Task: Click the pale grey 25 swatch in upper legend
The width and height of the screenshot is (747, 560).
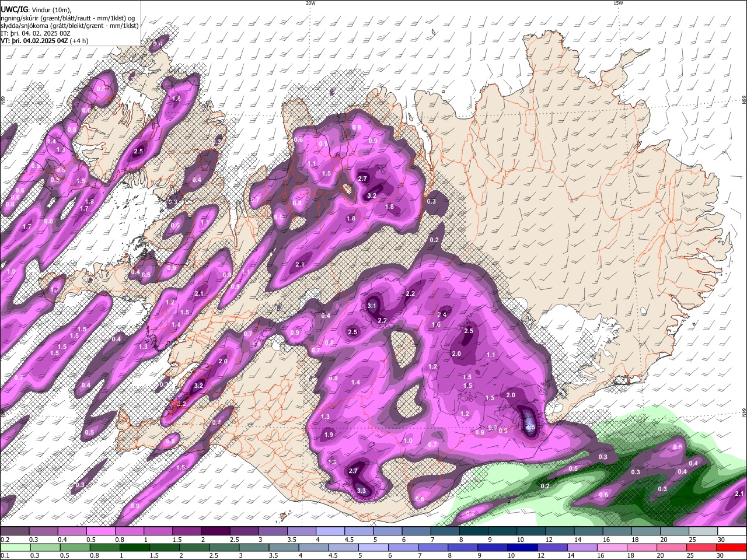Action: click(x=703, y=531)
